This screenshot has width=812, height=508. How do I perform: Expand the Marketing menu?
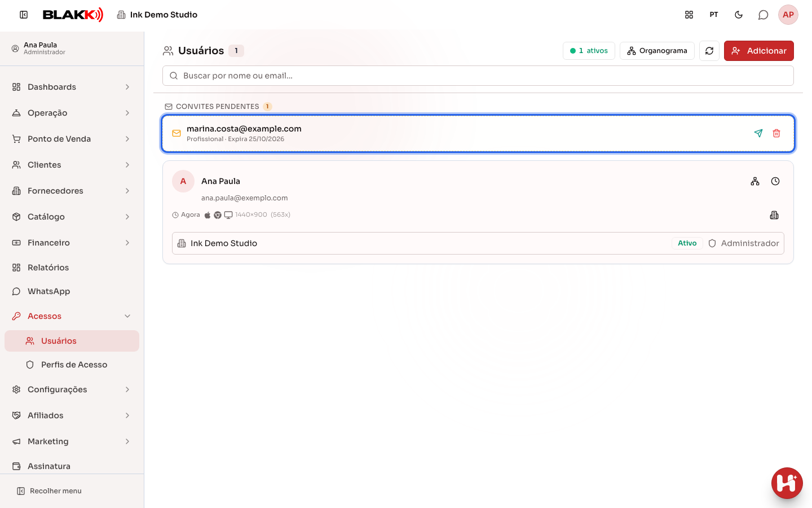72,441
